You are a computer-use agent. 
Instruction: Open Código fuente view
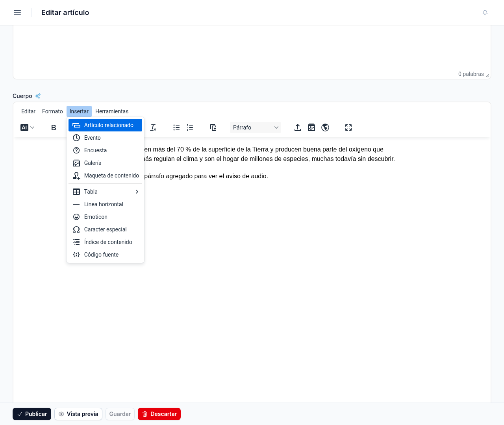coord(105,255)
